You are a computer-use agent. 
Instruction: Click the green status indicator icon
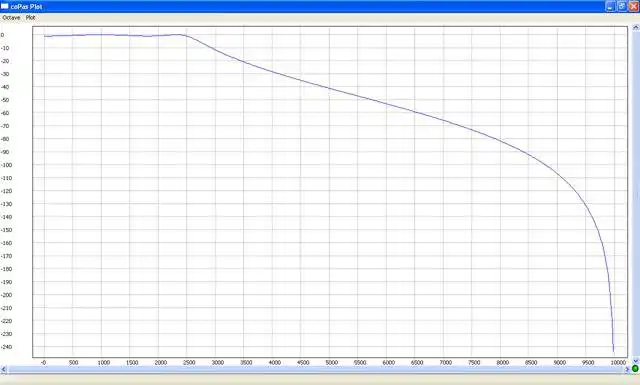click(x=635, y=369)
